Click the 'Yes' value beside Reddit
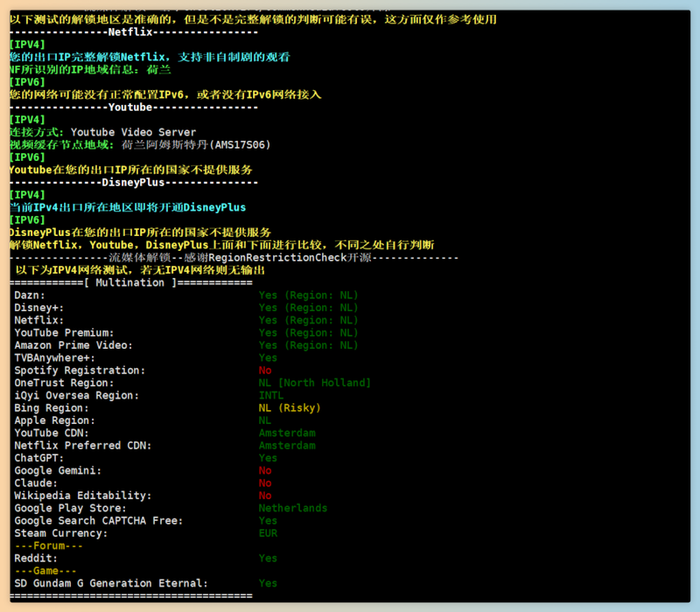The image size is (700, 612). click(268, 558)
